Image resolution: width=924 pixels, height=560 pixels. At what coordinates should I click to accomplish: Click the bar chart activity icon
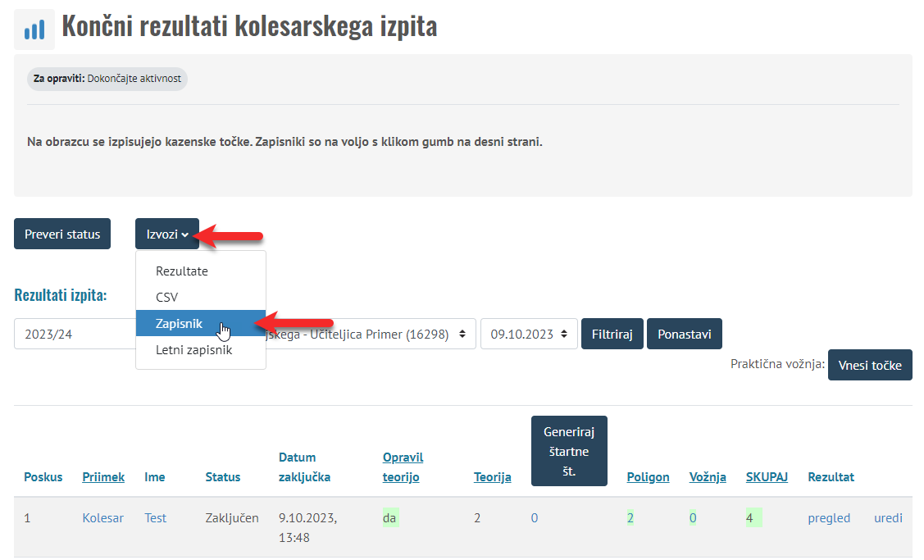point(34,30)
